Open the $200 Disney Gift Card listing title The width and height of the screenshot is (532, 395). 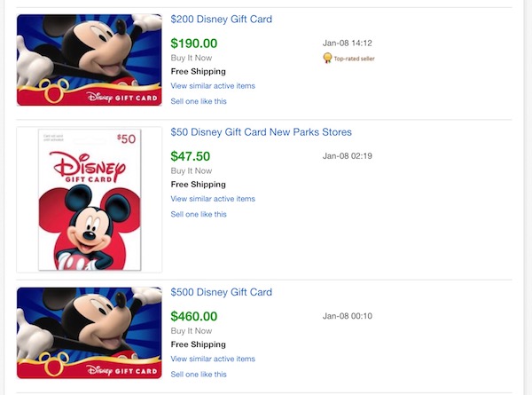(x=221, y=19)
